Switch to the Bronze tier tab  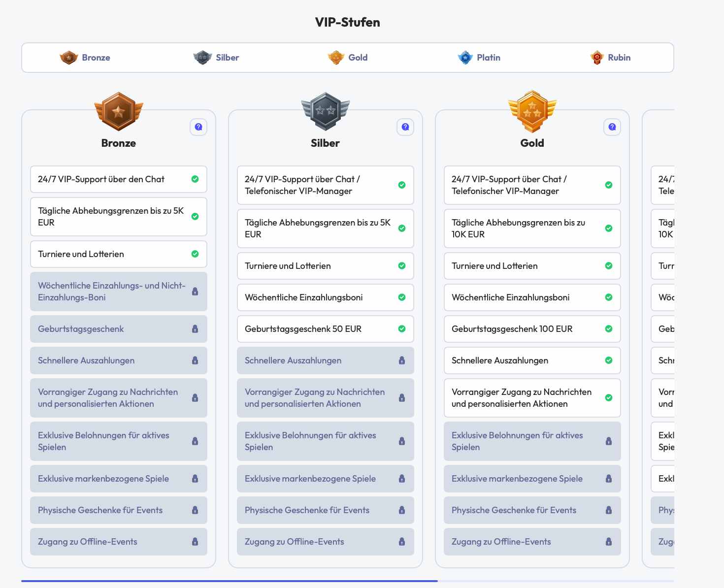85,58
